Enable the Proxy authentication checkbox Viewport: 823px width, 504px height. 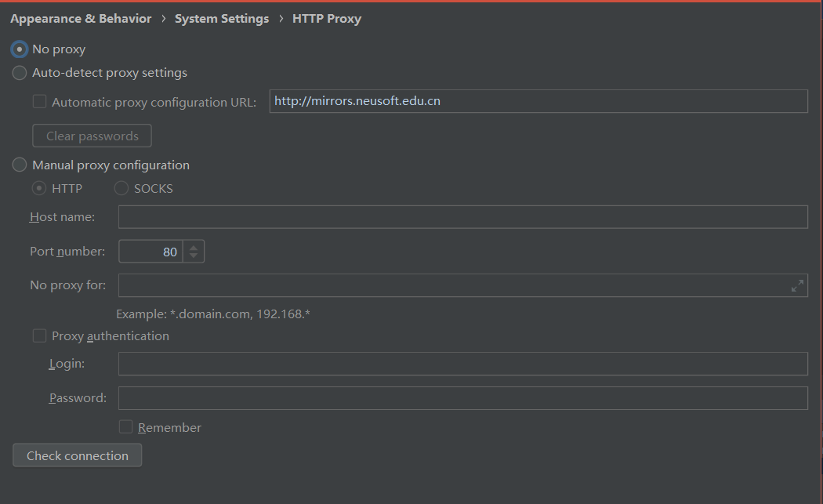coord(39,335)
